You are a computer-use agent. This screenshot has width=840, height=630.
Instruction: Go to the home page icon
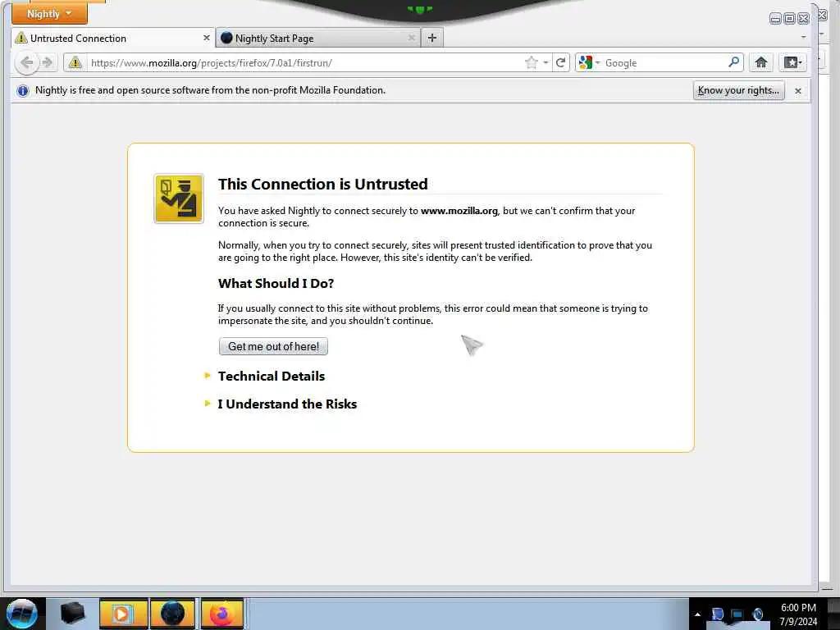click(x=760, y=62)
